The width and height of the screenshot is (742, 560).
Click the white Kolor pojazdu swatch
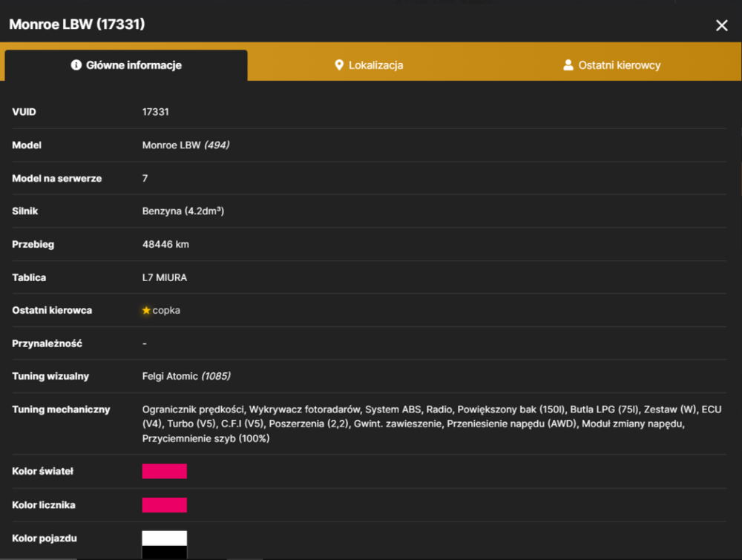[164, 538]
